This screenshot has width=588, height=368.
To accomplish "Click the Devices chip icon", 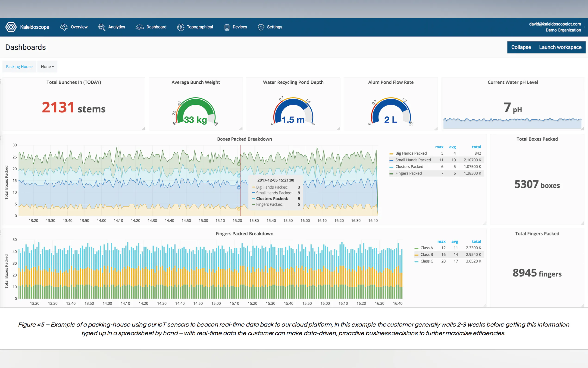I will point(227,27).
